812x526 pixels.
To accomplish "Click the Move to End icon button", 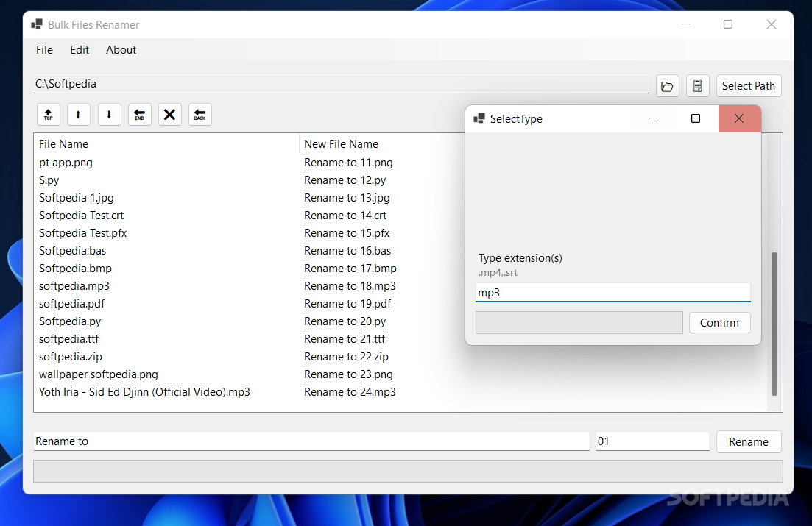I will point(139,115).
